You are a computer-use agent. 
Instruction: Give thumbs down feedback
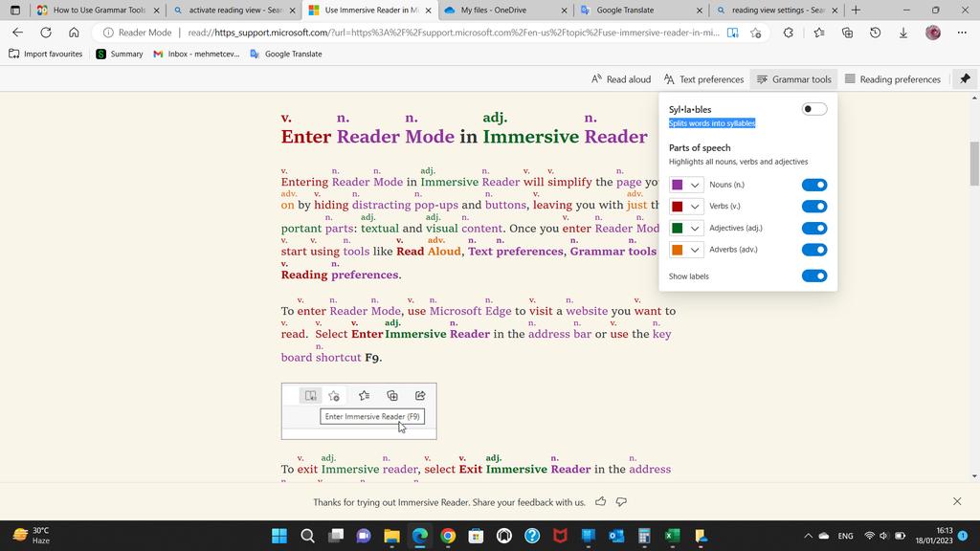tap(621, 501)
